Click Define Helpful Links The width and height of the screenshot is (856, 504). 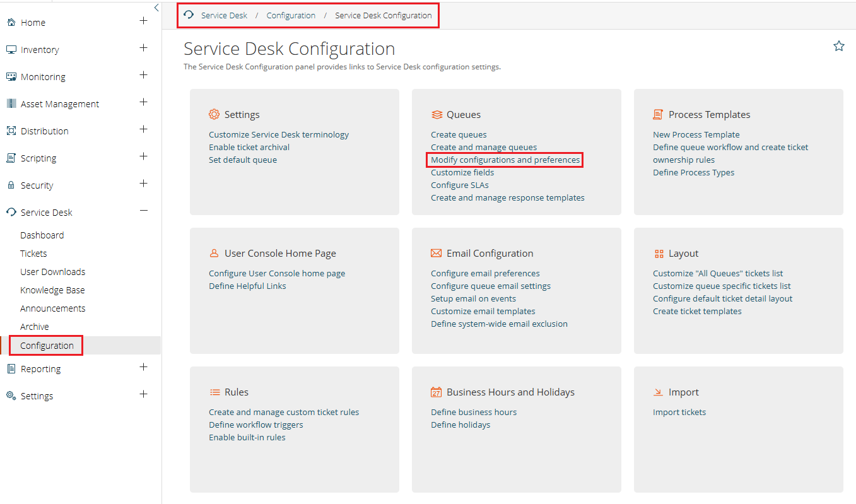coord(247,286)
